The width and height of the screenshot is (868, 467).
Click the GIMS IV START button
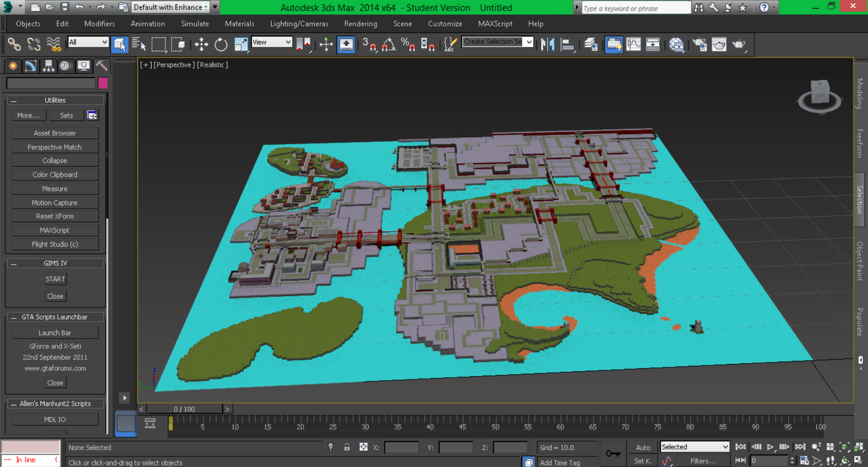(55, 279)
